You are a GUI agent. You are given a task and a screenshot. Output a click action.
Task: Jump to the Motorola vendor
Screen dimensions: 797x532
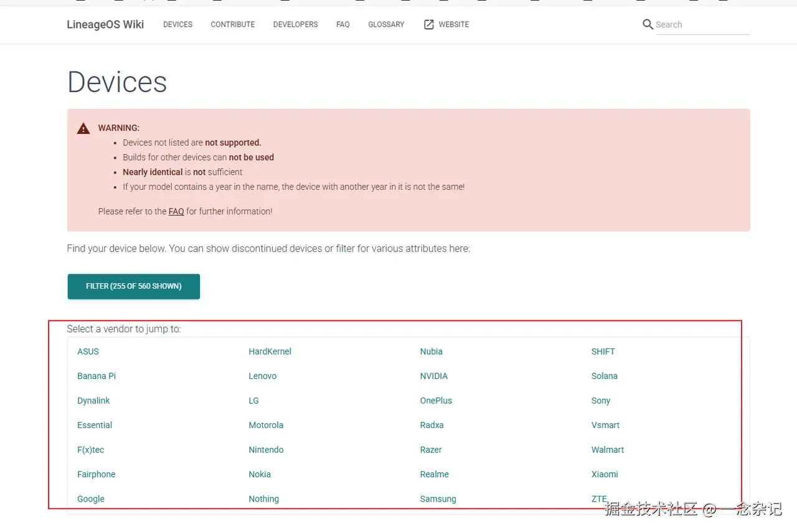pos(266,425)
